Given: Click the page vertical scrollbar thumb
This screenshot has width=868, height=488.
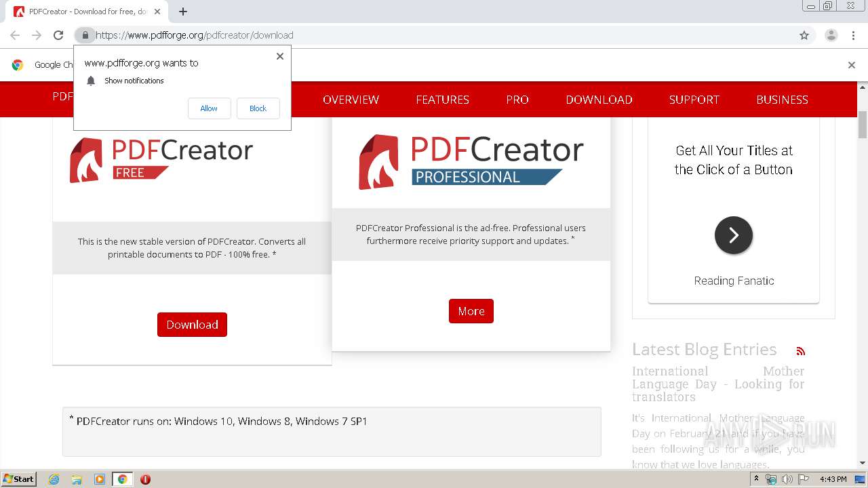Looking at the screenshot, I should click(x=863, y=124).
